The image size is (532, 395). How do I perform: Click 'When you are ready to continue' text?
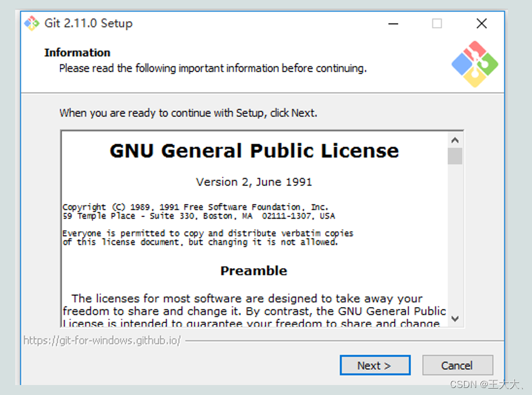click(x=188, y=113)
